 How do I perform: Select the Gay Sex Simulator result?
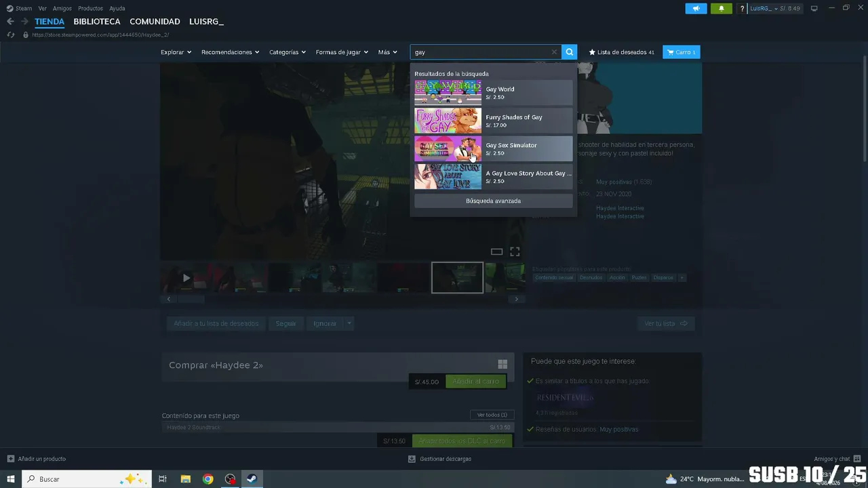pyautogui.click(x=494, y=148)
